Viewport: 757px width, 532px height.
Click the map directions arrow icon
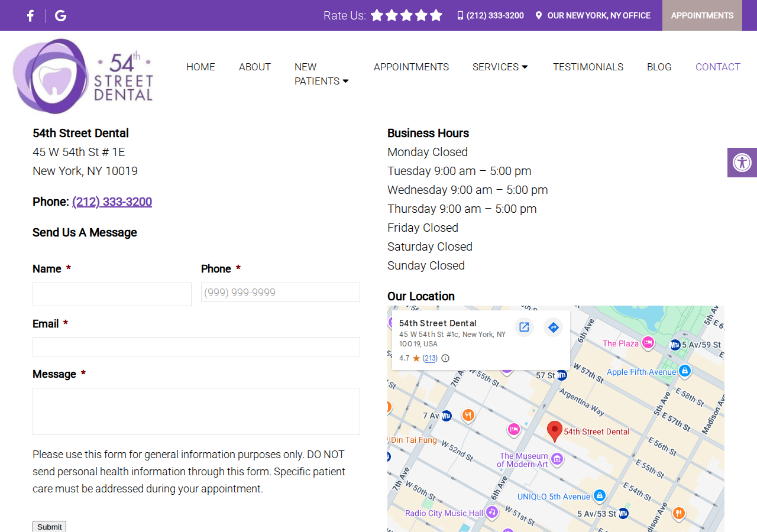[553, 327]
